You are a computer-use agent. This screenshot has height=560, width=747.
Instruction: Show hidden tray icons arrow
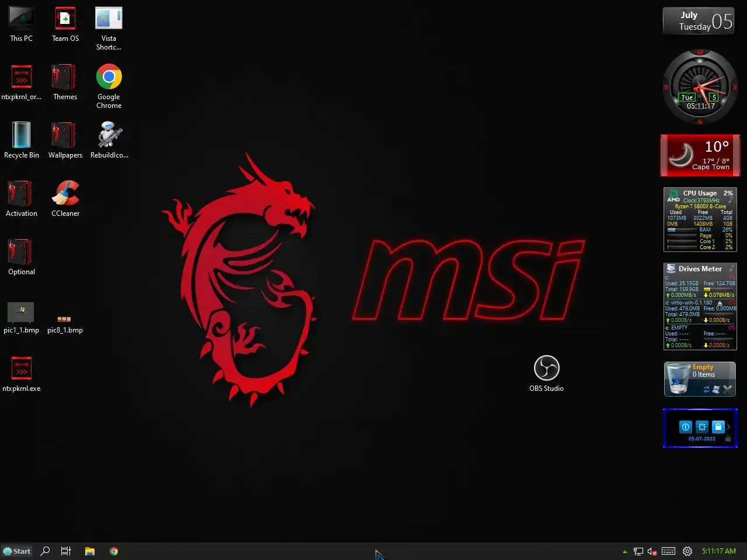(625, 551)
